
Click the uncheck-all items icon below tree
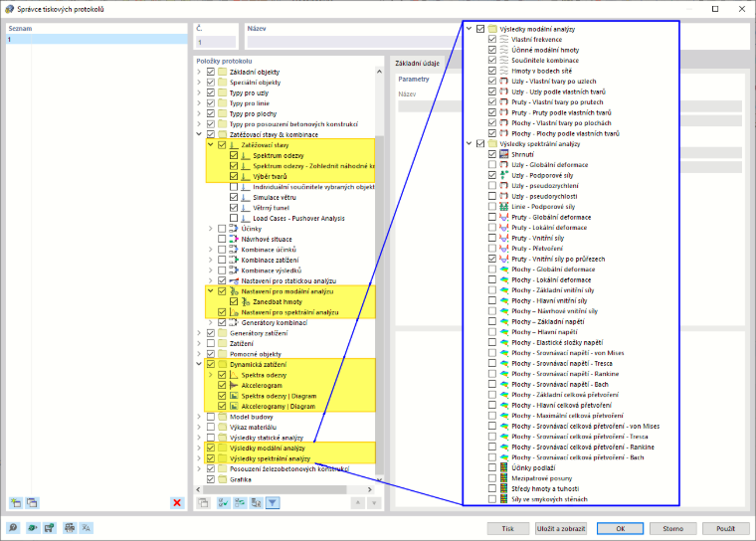(x=240, y=503)
